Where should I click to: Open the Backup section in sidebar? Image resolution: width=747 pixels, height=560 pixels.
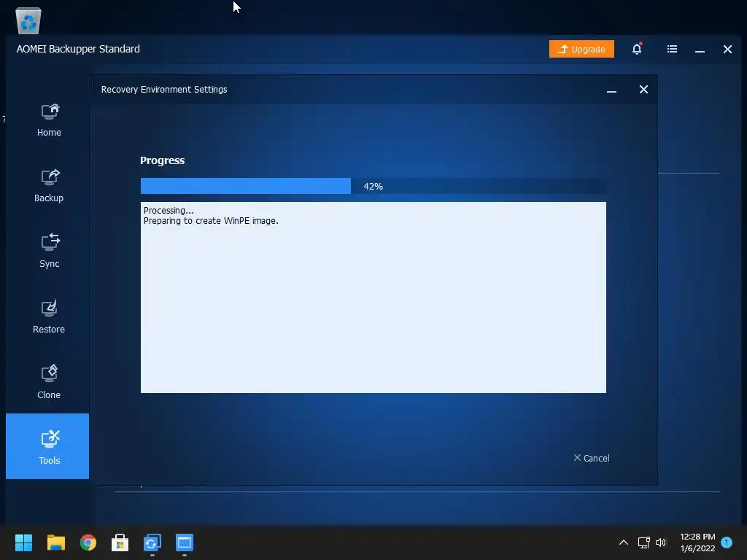(49, 186)
